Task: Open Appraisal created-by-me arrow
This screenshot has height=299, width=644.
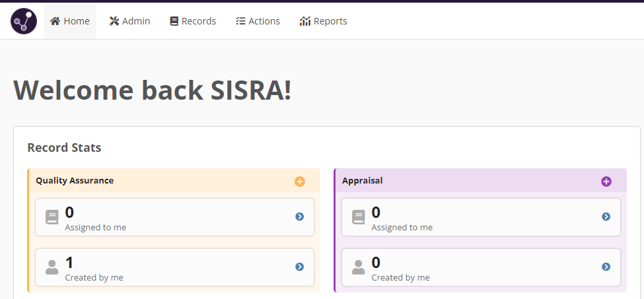Action: (x=606, y=267)
